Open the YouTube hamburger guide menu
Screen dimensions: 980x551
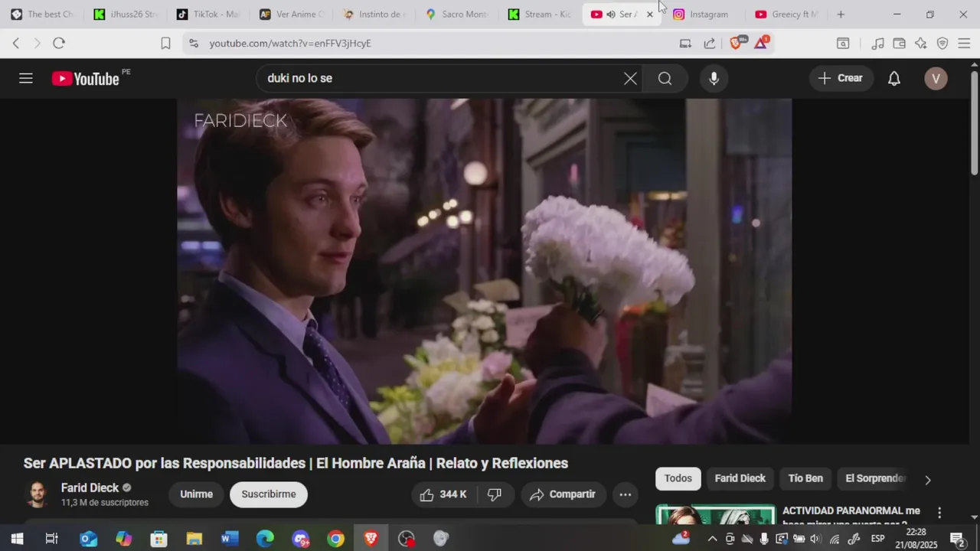point(26,78)
